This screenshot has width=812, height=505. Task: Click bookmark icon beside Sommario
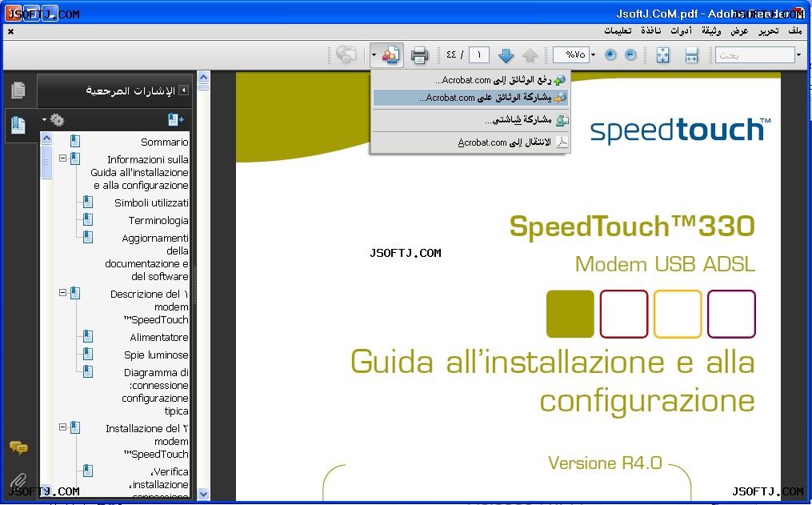point(75,141)
